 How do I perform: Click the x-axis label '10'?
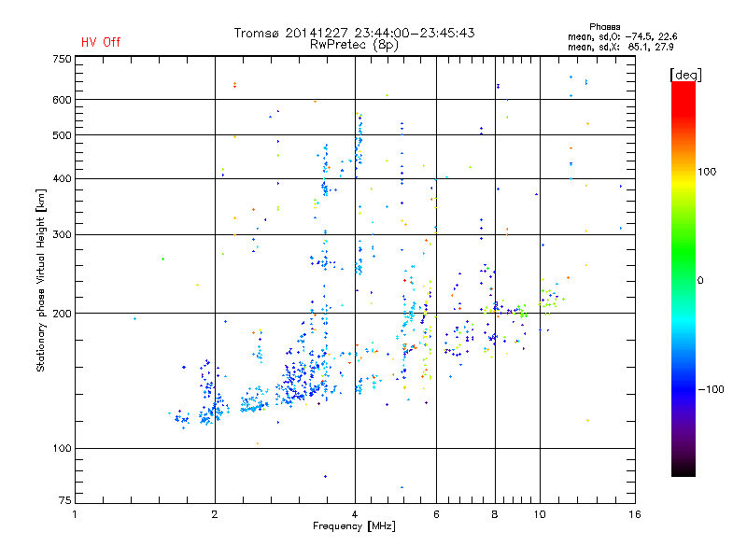pyautogui.click(x=540, y=514)
